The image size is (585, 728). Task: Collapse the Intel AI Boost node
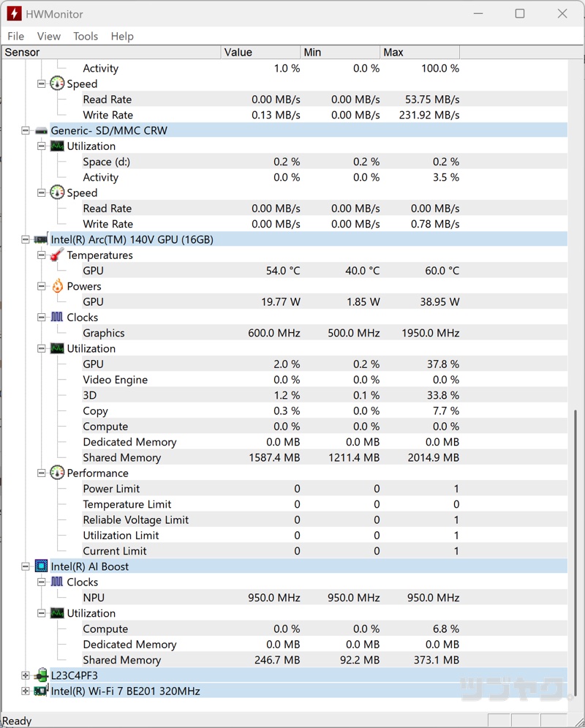(26, 566)
